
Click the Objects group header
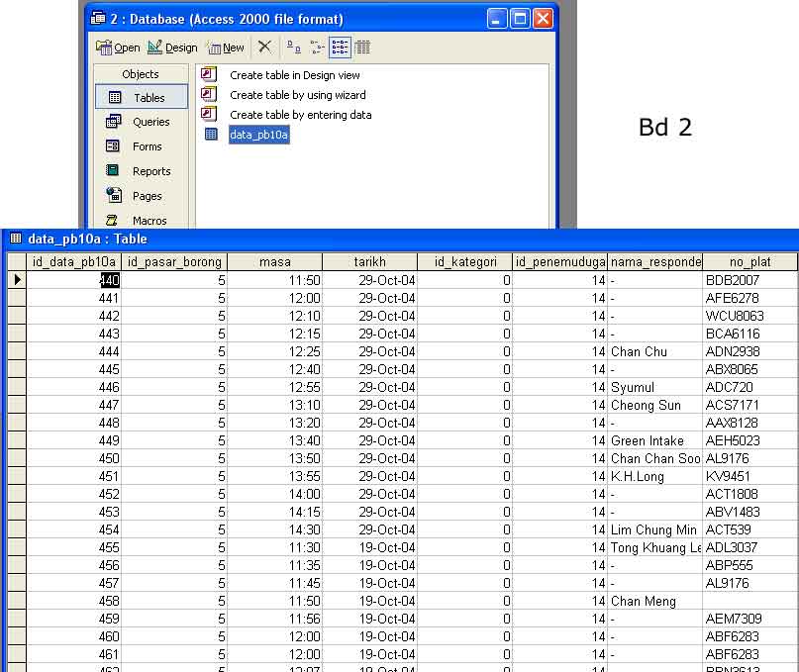click(141, 74)
